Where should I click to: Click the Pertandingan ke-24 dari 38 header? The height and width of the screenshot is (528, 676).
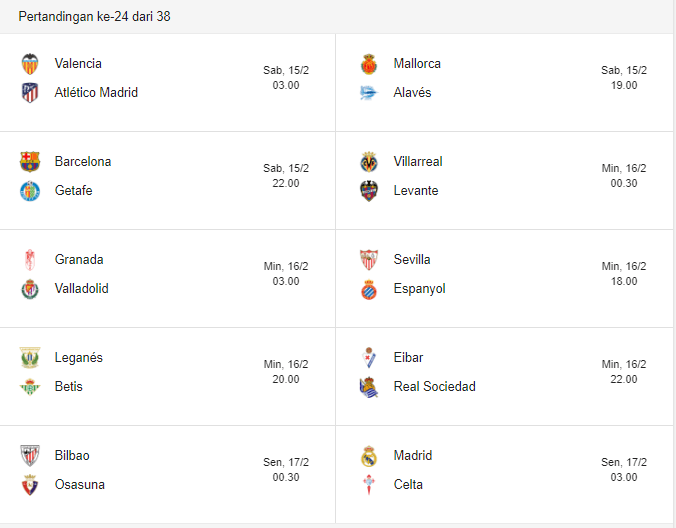pyautogui.click(x=94, y=16)
